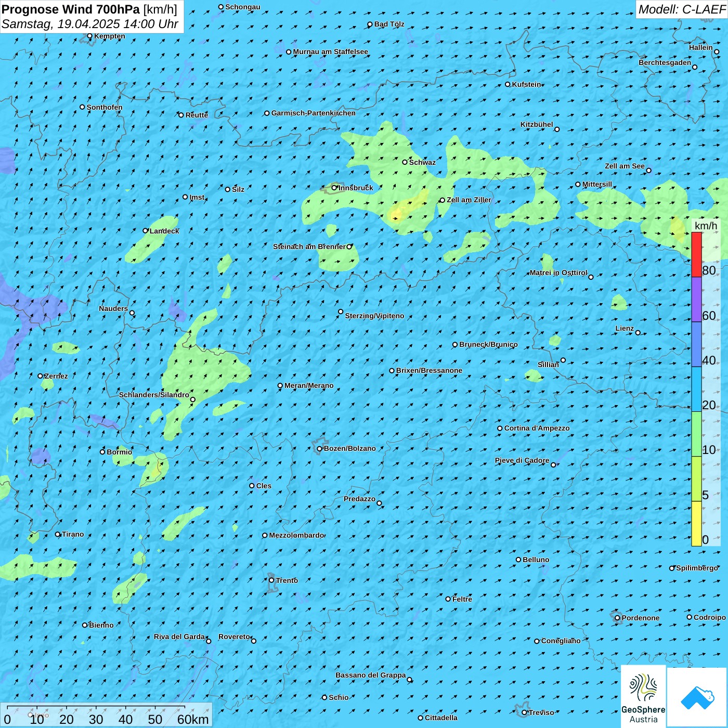Click the 'Codroipo' label
Screen dimensions: 728x728
709,617
